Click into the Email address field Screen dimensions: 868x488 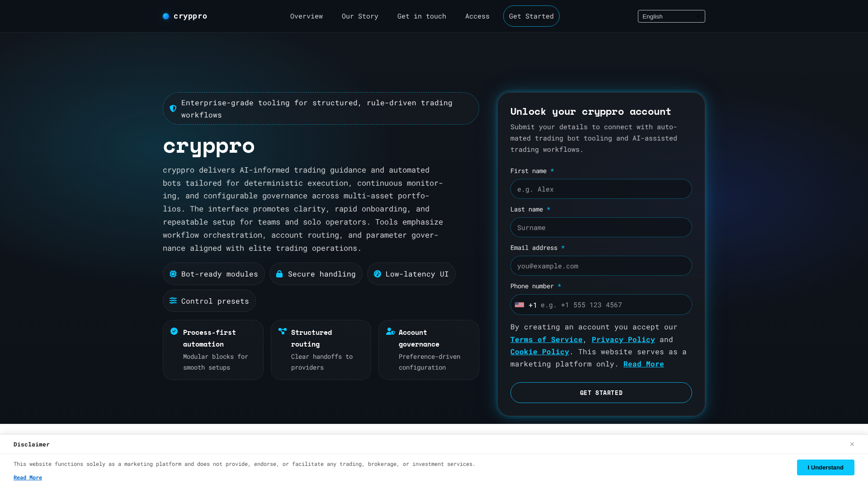pos(601,266)
